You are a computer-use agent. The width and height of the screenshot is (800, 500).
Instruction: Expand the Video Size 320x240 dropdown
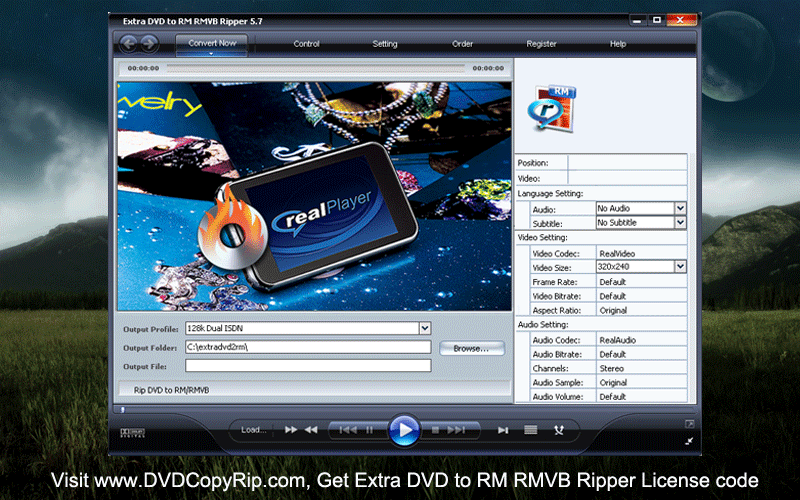pyautogui.click(x=680, y=266)
